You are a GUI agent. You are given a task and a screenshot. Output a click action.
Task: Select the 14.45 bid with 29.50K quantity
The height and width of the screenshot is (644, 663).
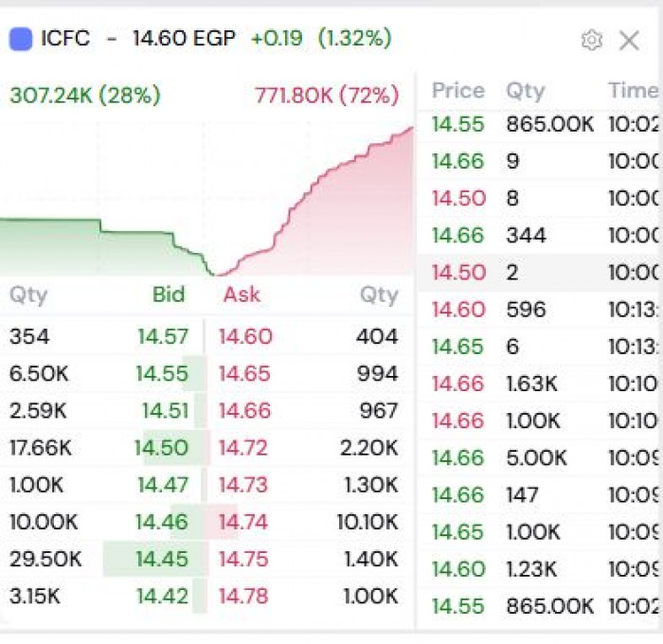tap(162, 559)
